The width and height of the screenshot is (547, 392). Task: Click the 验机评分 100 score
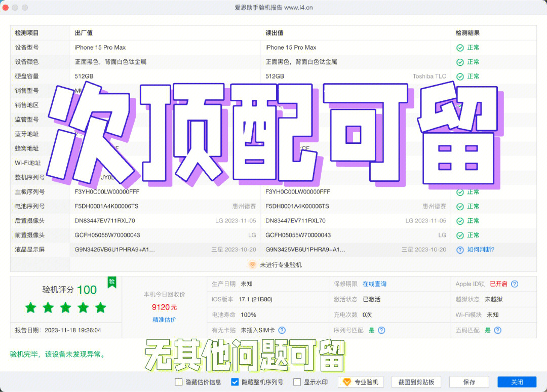pos(69,290)
